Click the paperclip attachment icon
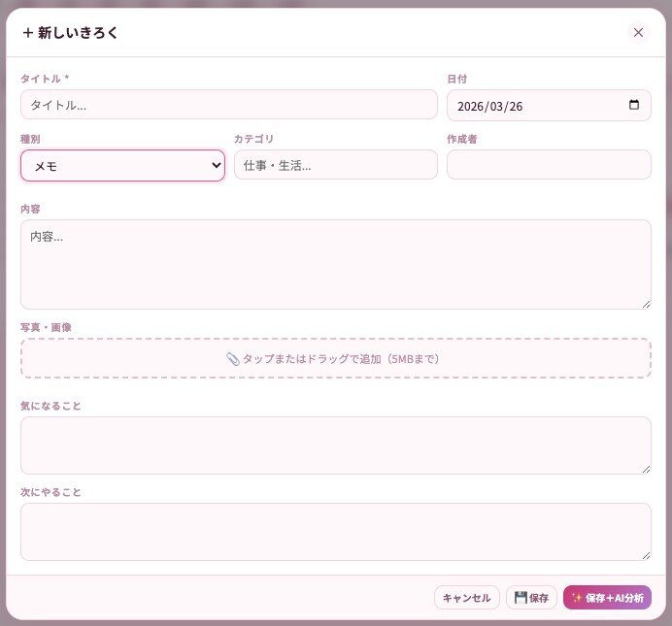The width and height of the screenshot is (672, 626). pos(232,359)
